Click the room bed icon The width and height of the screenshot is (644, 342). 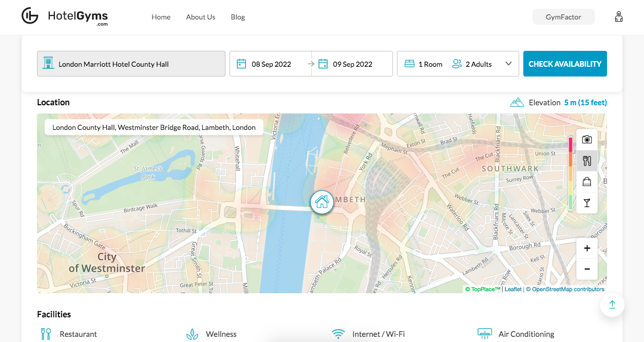(x=409, y=64)
